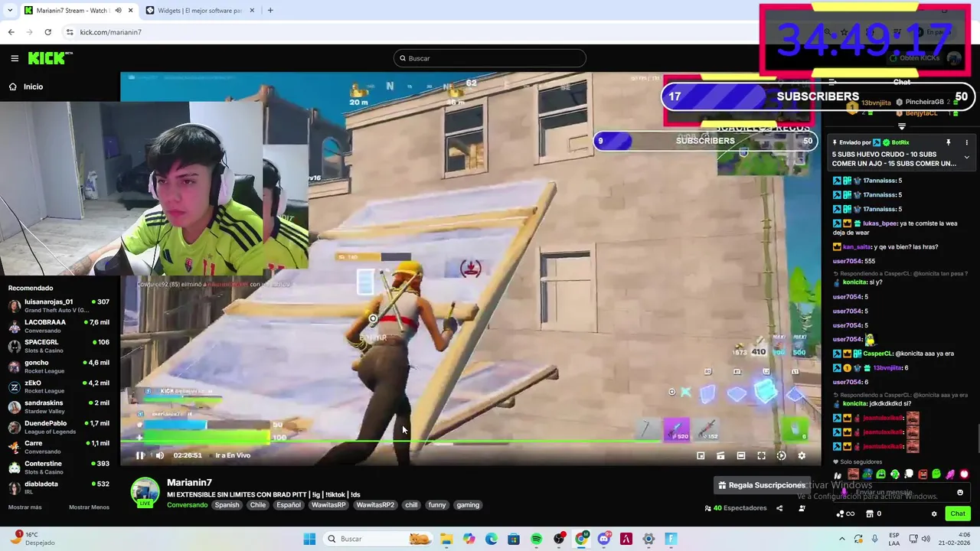The height and width of the screenshot is (551, 980).
Task: Click the purple hands emote
Action: [x=950, y=474]
